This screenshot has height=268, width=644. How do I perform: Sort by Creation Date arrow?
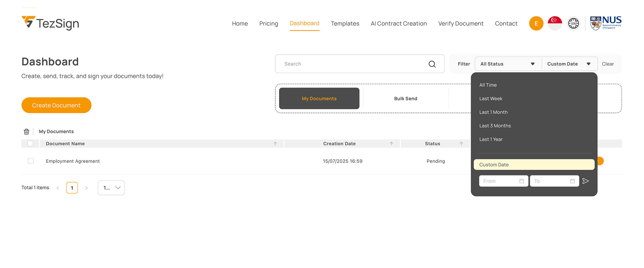click(391, 144)
